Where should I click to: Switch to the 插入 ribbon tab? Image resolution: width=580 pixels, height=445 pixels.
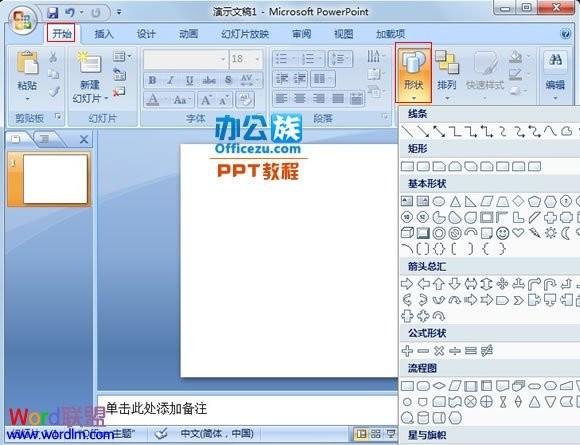[x=104, y=34]
